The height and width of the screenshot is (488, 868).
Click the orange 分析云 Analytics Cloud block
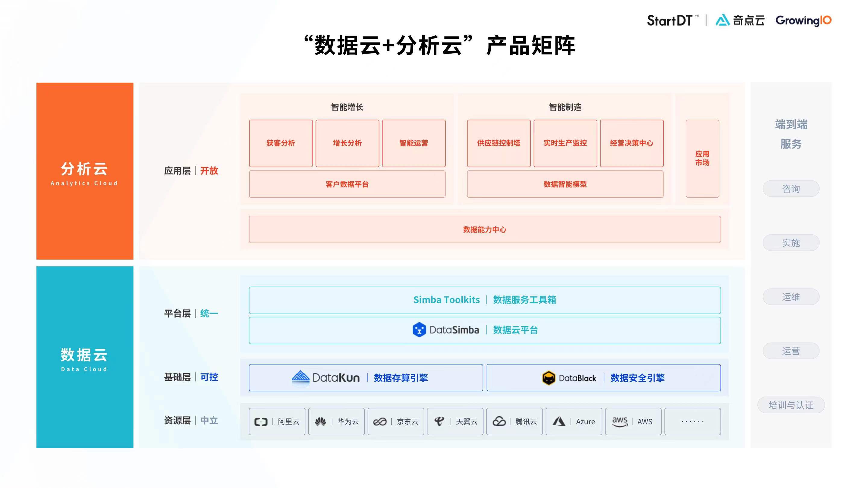point(85,171)
